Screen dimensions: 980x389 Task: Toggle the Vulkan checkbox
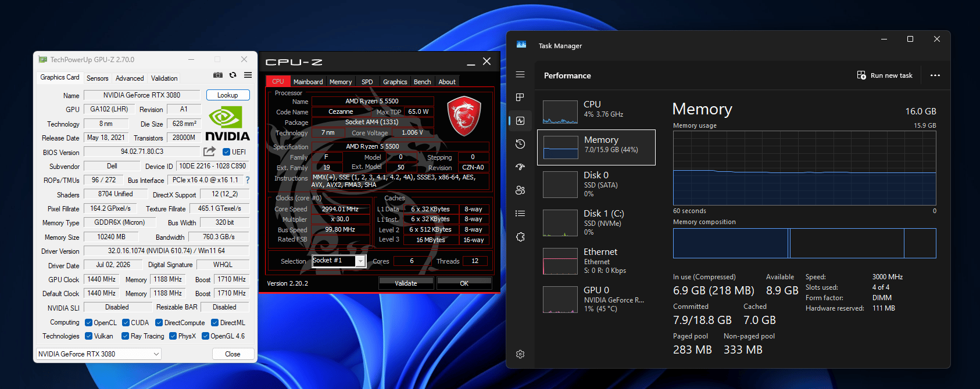[x=88, y=336]
